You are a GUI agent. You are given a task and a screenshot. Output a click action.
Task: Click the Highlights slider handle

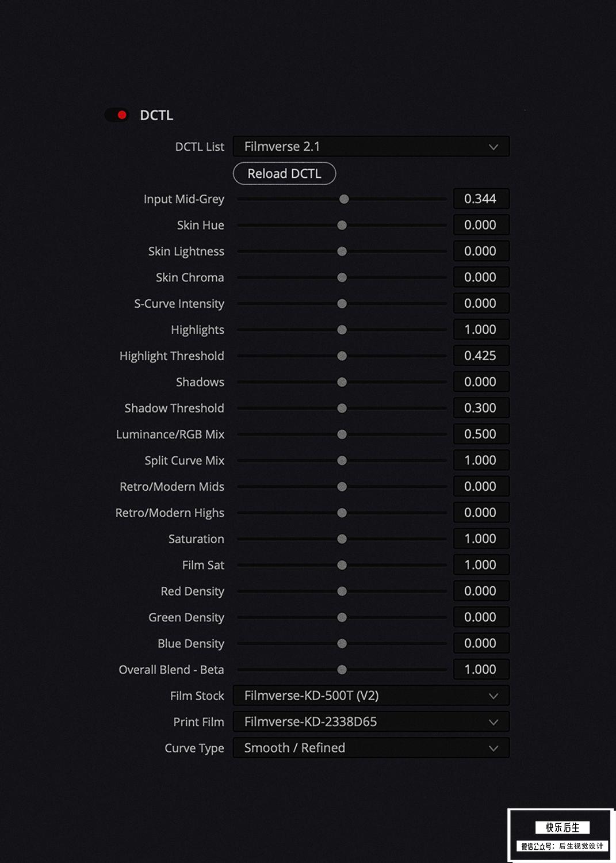pos(342,330)
